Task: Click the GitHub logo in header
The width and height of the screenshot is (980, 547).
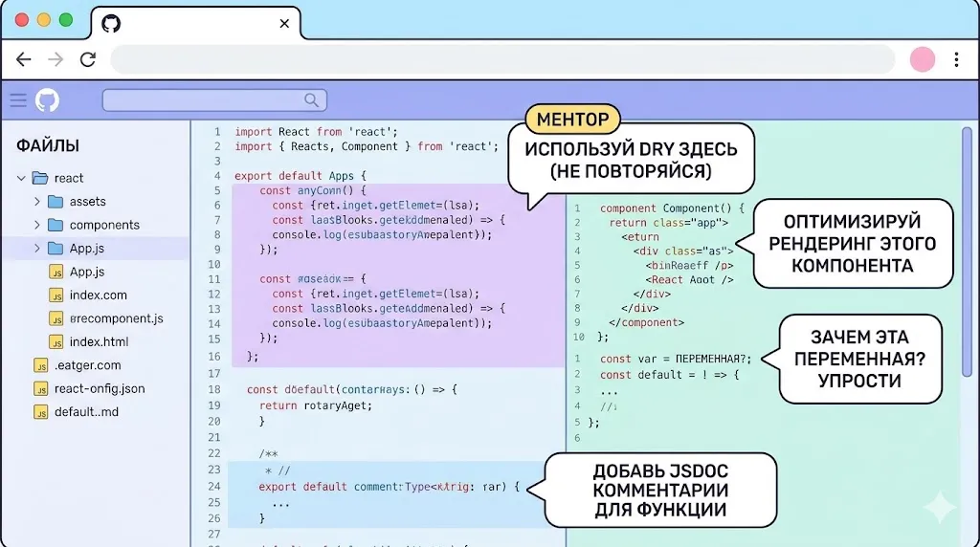Action: pyautogui.click(x=47, y=99)
